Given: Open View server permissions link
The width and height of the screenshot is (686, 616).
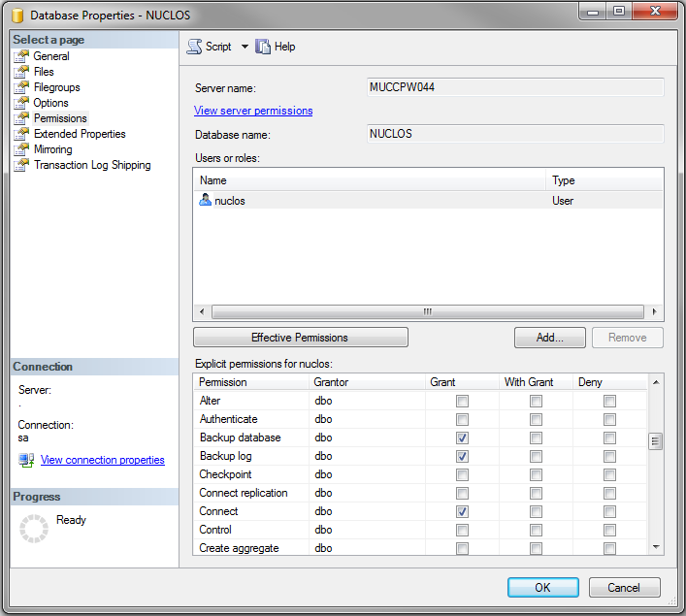Looking at the screenshot, I should click(253, 111).
